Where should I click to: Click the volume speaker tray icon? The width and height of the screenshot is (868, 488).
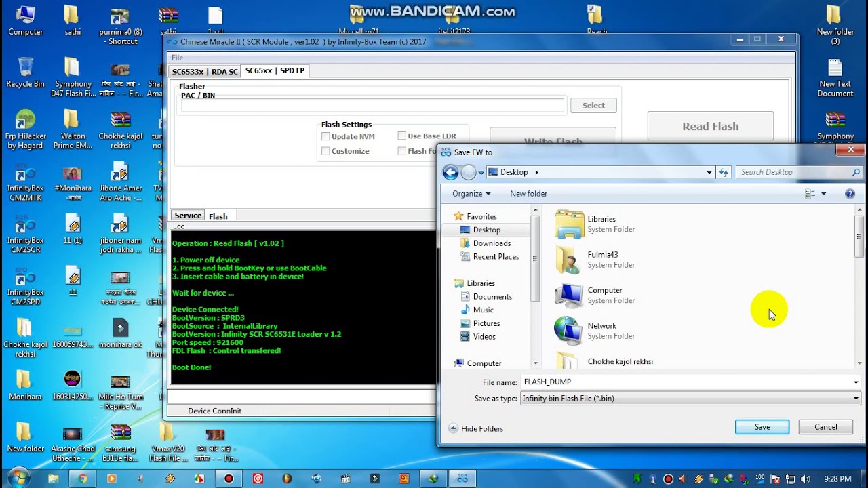pos(805,479)
